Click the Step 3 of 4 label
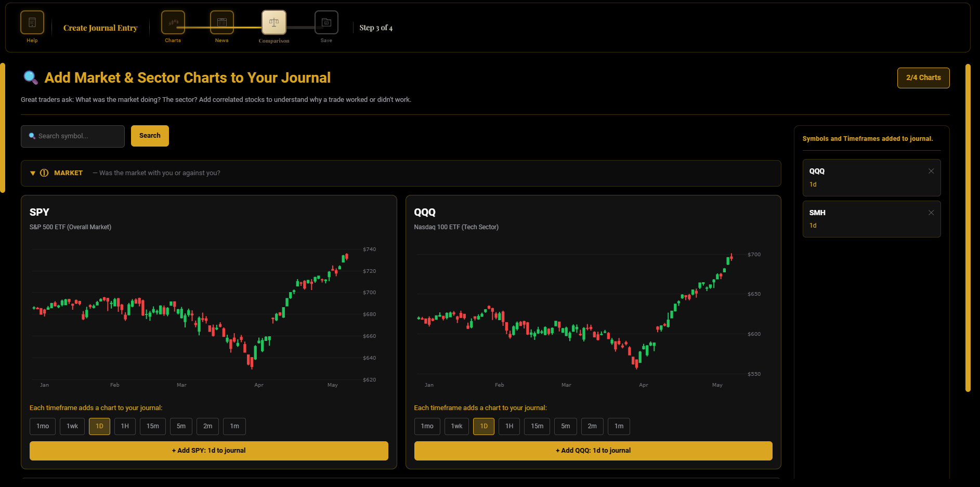Screen dimensions: 980x487 (376, 28)
